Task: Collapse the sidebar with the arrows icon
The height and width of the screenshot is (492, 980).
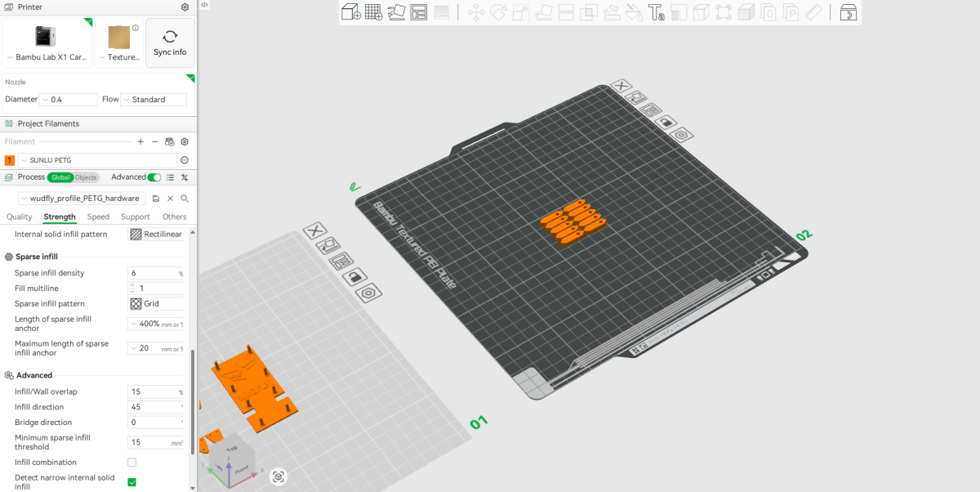Action: tap(204, 5)
